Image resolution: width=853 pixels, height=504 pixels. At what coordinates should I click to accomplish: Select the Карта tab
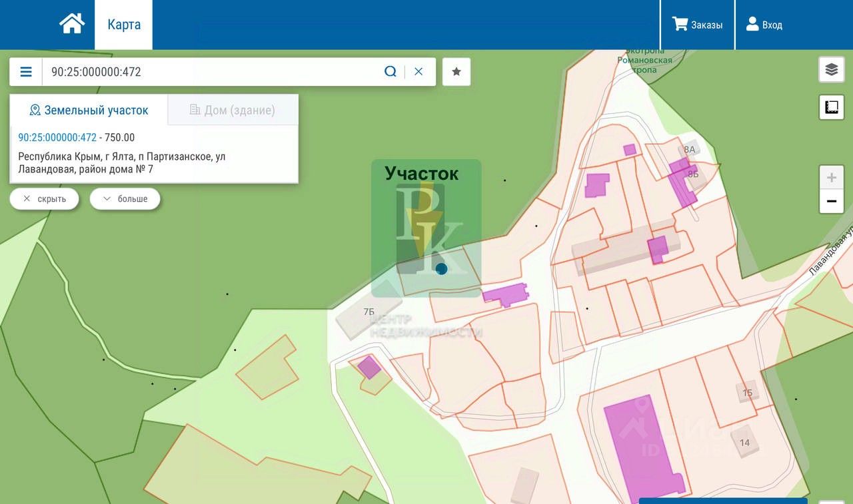coord(124,25)
